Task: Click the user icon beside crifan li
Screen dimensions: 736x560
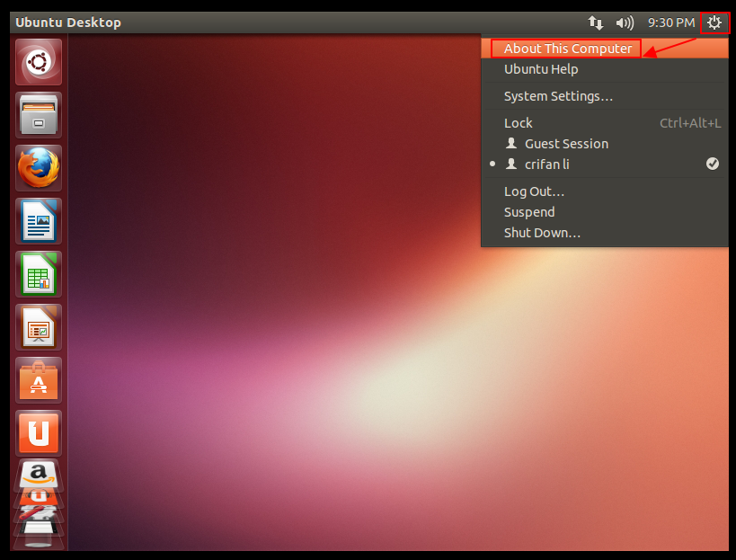Action: click(511, 164)
